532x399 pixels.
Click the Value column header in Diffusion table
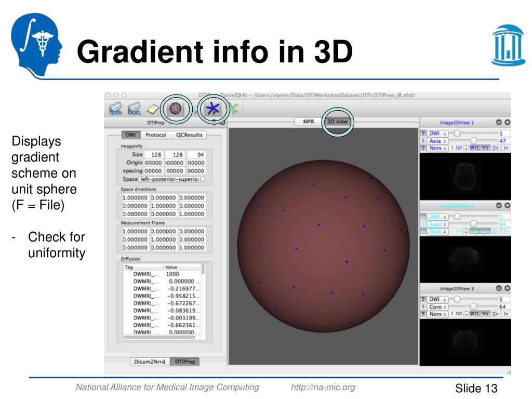click(182, 267)
